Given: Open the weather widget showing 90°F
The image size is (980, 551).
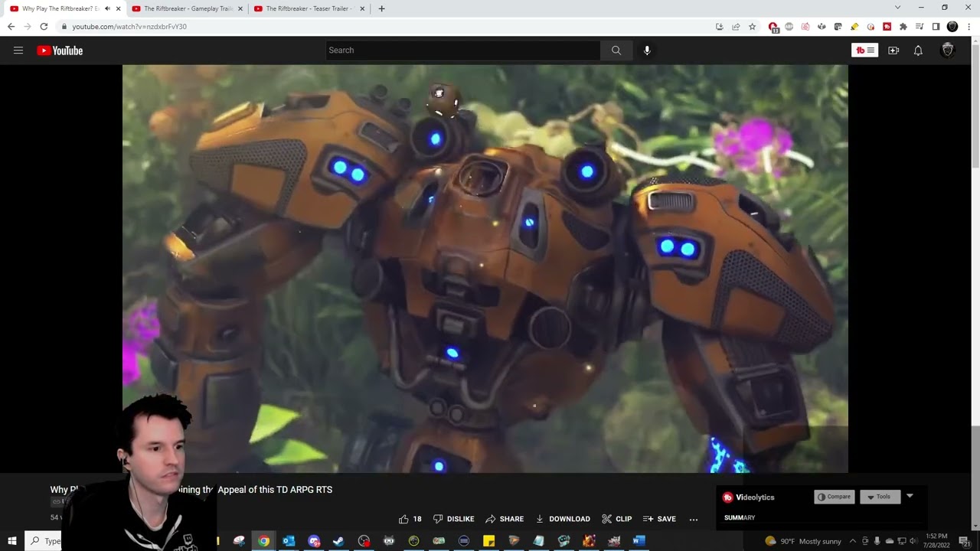Looking at the screenshot, I should click(x=803, y=541).
